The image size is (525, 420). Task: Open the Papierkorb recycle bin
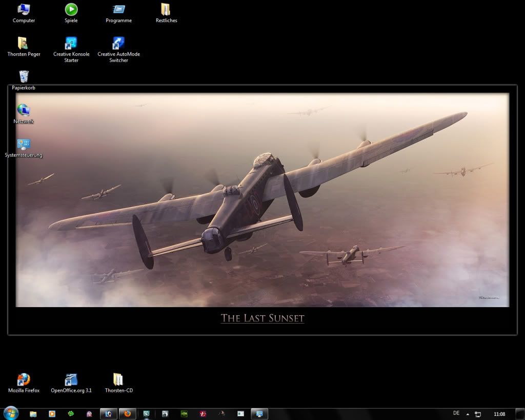24,77
